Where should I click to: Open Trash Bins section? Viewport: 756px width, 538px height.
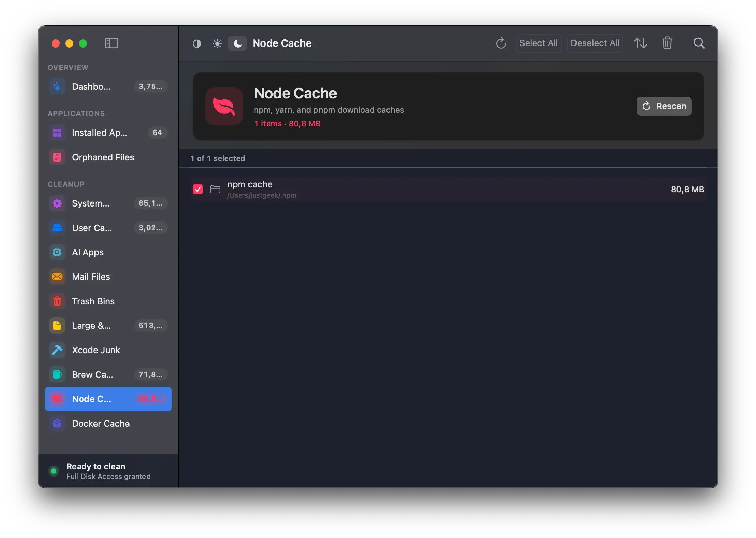[x=108, y=301]
